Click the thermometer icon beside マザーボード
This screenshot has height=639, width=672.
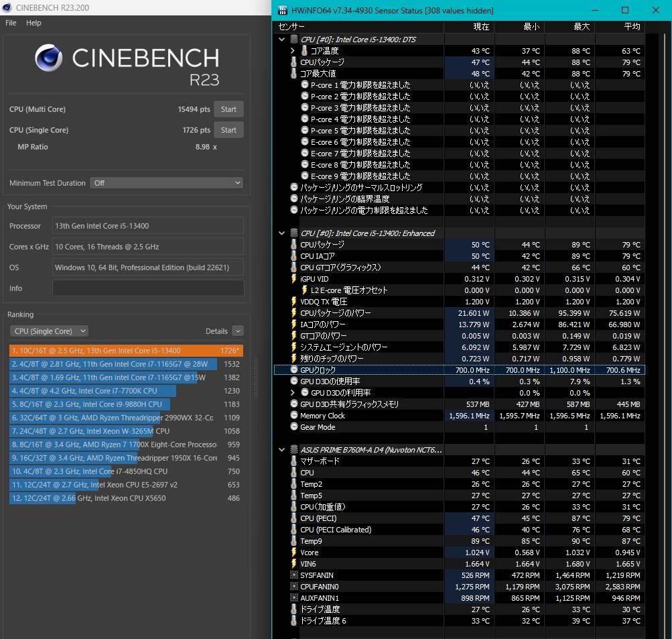click(293, 461)
